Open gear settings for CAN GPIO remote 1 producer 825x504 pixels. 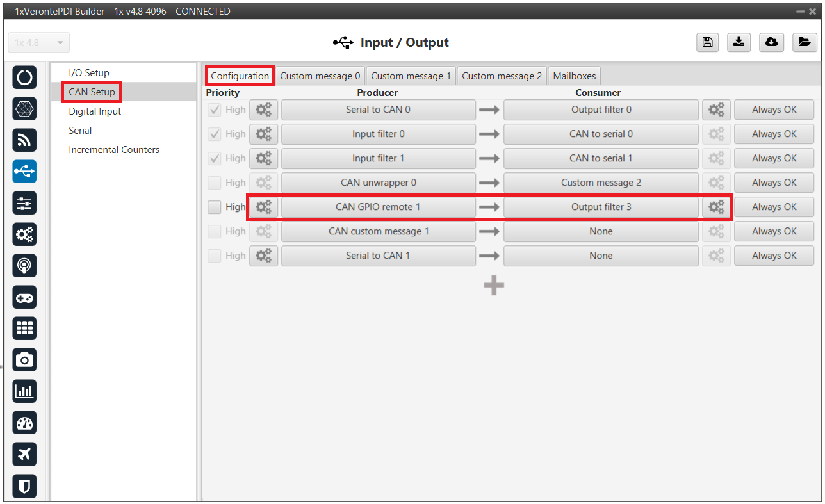click(x=263, y=207)
